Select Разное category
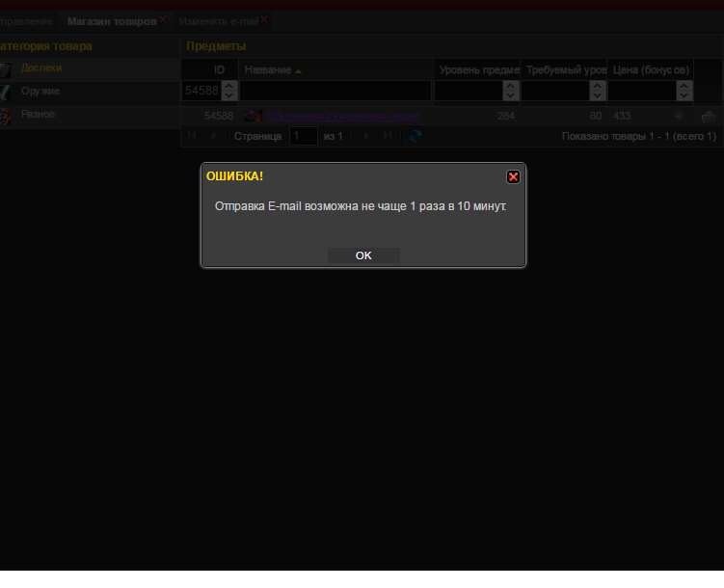The height and width of the screenshot is (588, 724). click(x=39, y=114)
